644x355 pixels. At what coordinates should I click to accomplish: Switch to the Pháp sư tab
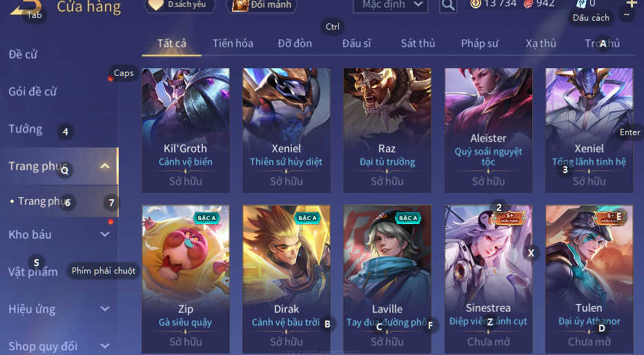479,43
